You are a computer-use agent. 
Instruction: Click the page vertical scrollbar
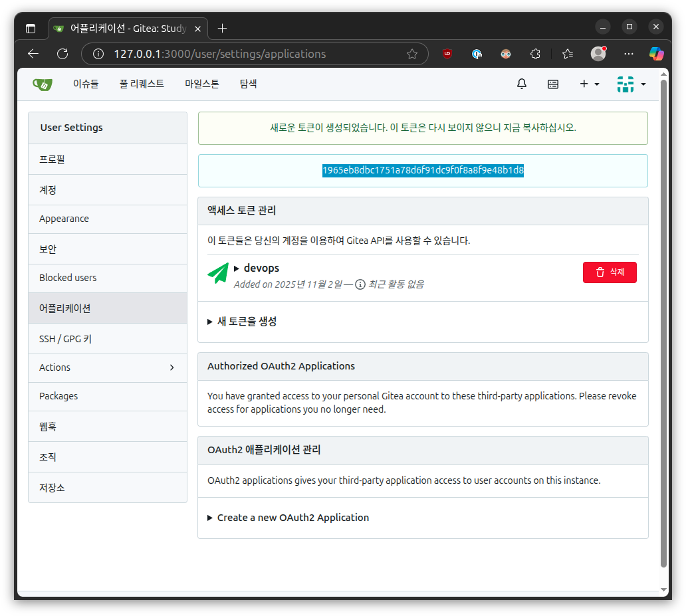tap(663, 324)
